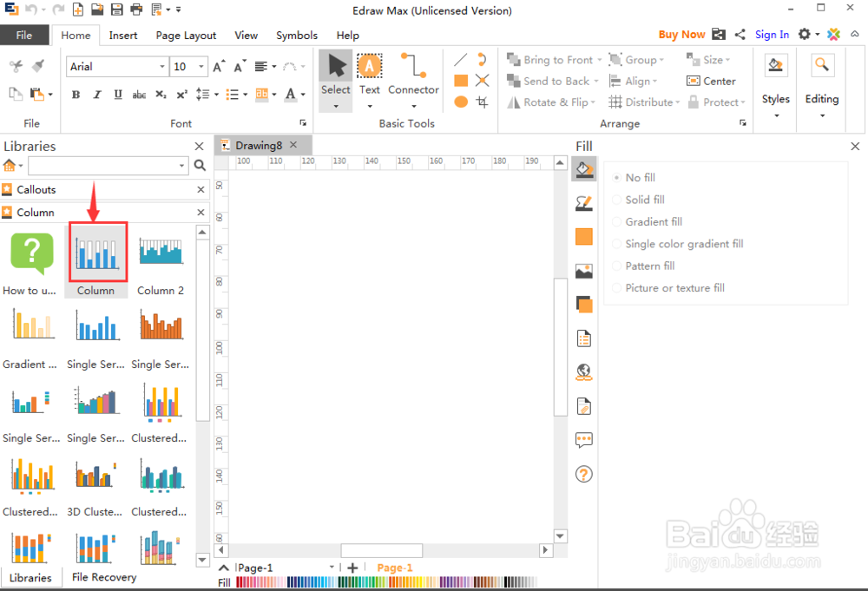Click the Sign In link
The width and height of the screenshot is (868, 591).
click(x=772, y=35)
